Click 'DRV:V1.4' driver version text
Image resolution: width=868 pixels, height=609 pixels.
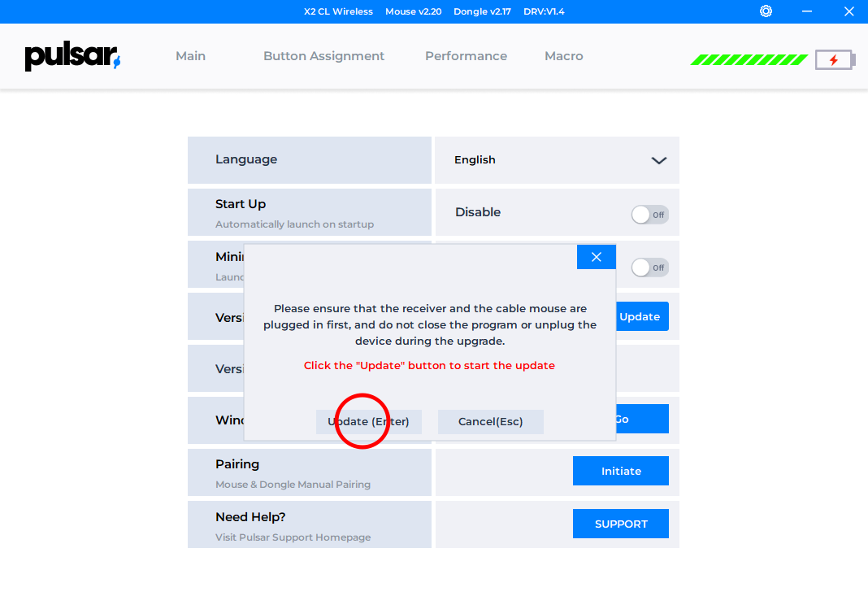coord(544,11)
